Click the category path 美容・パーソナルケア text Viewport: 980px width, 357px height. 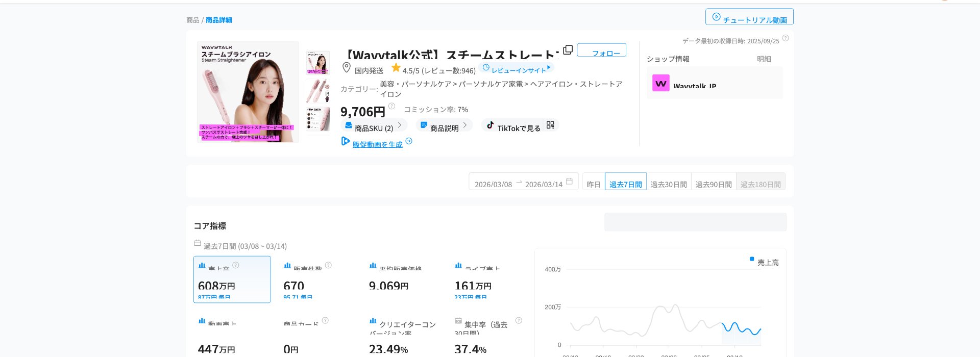[x=415, y=84]
